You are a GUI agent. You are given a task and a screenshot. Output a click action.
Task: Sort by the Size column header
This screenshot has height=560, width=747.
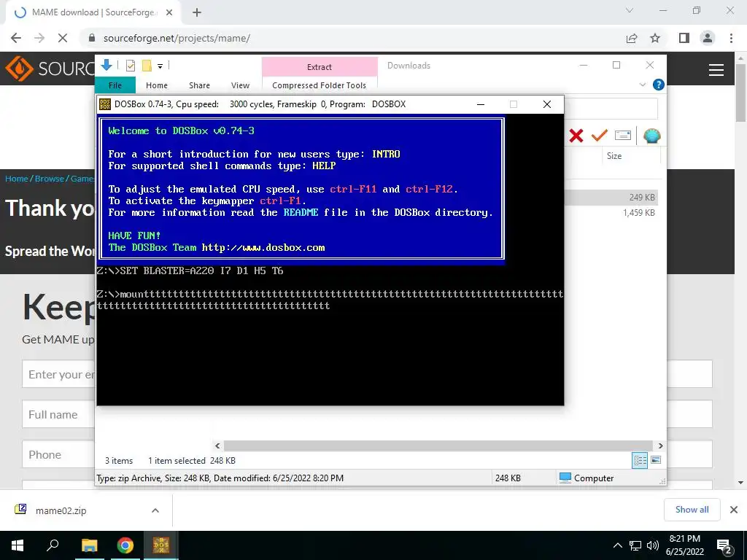pyautogui.click(x=614, y=156)
